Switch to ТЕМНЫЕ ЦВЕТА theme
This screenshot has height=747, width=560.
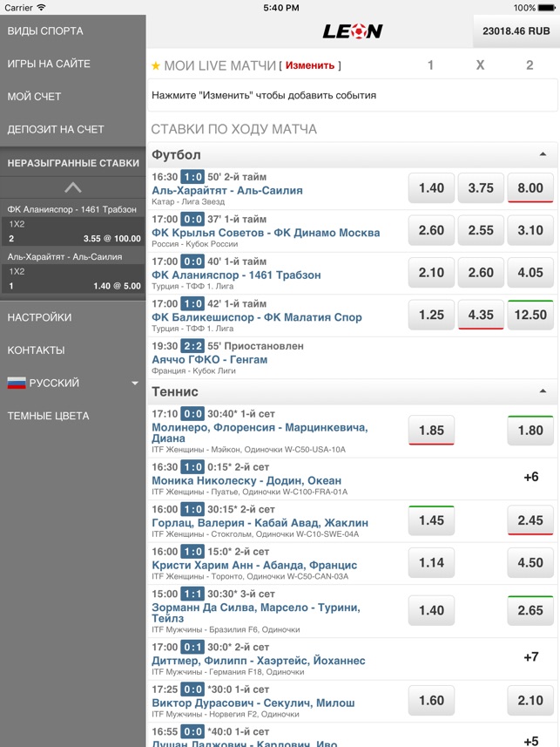pos(48,416)
